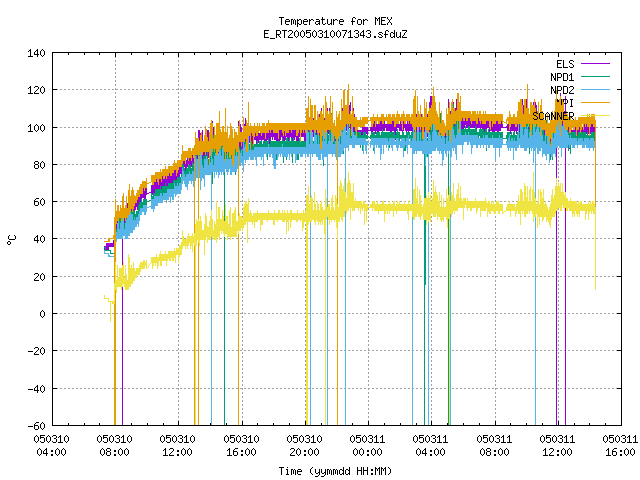
Task: Click the x-axis tick 050310 16:00
Action: pyautogui.click(x=241, y=446)
